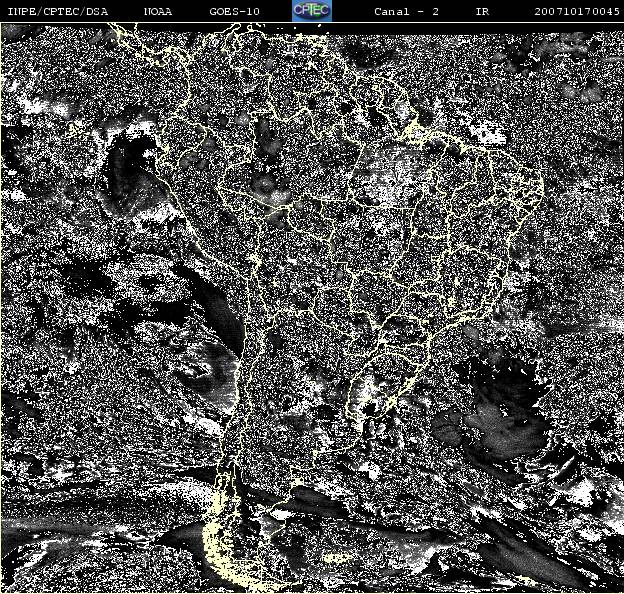Click the CPTEC logo in the header
The image size is (624, 594).
click(x=312, y=11)
